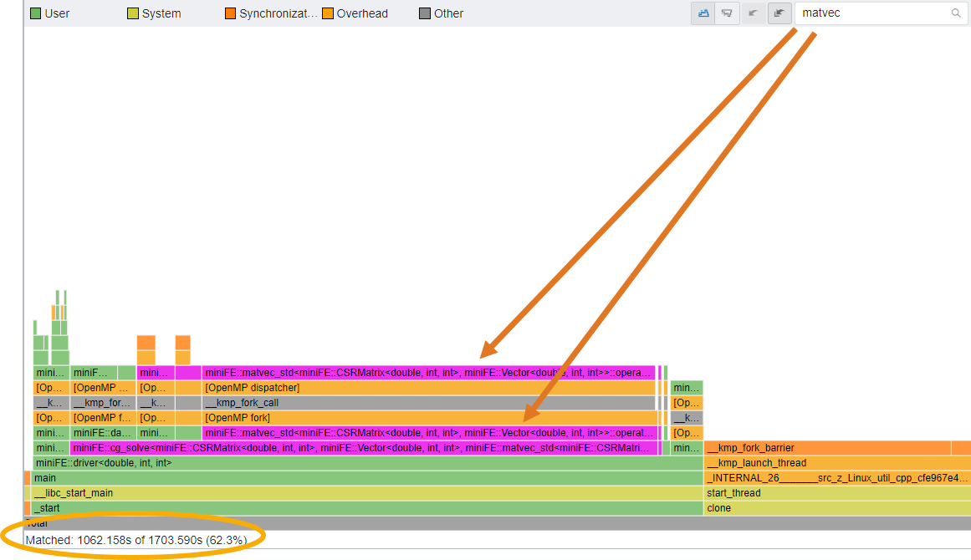Select the _start frame
Image resolution: width=971 pixels, height=560 pixels.
[x=366, y=508]
